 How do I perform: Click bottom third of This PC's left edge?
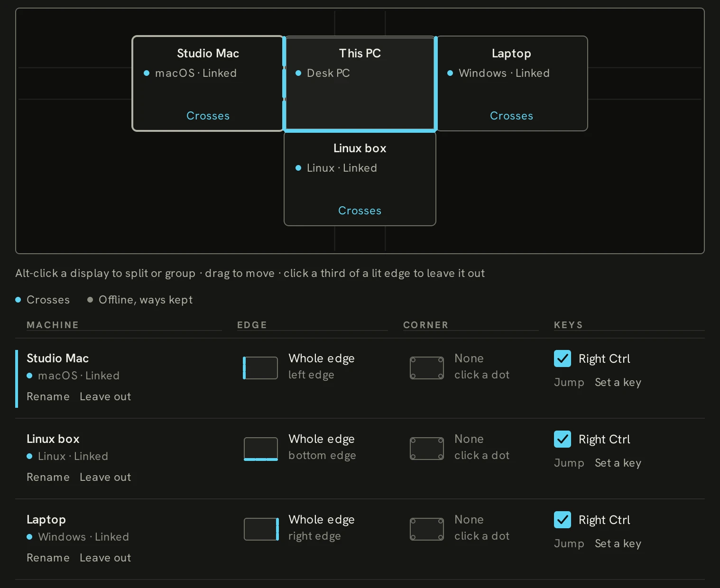284,115
